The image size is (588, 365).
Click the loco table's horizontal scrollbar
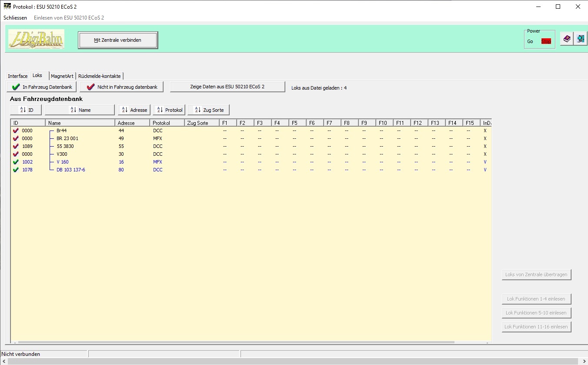(x=236, y=342)
